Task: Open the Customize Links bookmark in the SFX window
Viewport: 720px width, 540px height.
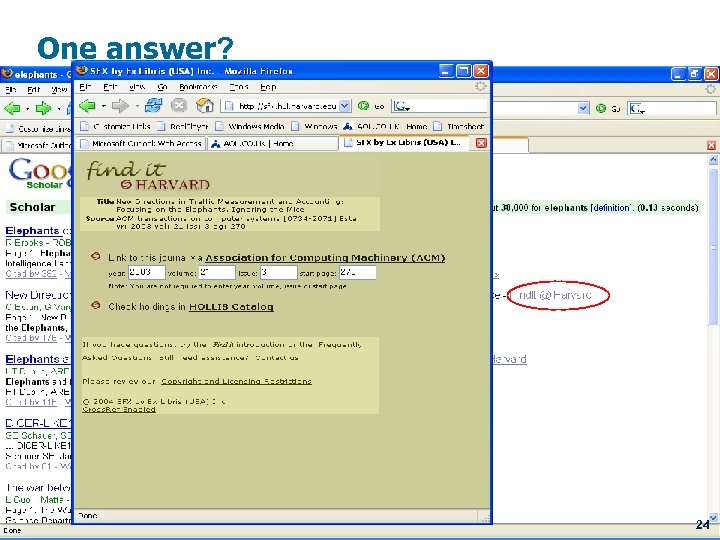Action: pyautogui.click(x=116, y=126)
